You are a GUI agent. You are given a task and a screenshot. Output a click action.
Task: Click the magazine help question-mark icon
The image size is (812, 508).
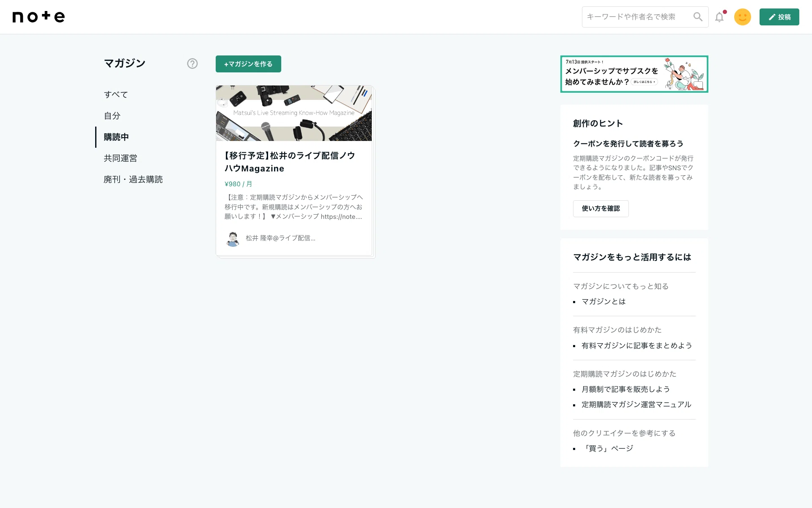[x=192, y=63]
